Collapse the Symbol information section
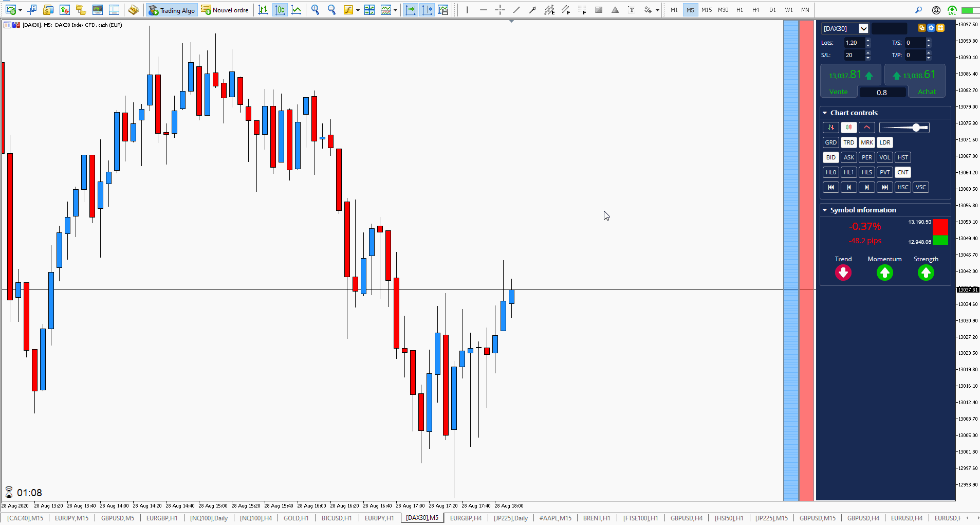This screenshot has height=525, width=980. [825, 210]
